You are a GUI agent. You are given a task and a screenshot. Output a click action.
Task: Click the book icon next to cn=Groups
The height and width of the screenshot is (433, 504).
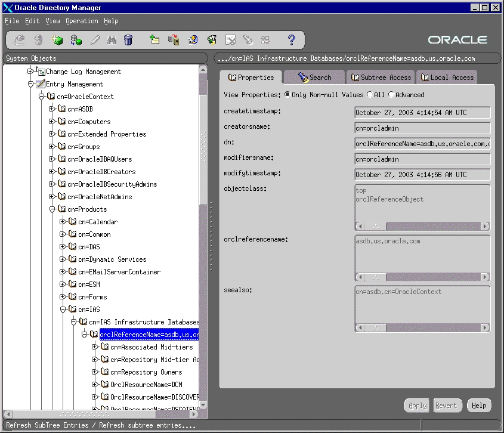(61, 146)
